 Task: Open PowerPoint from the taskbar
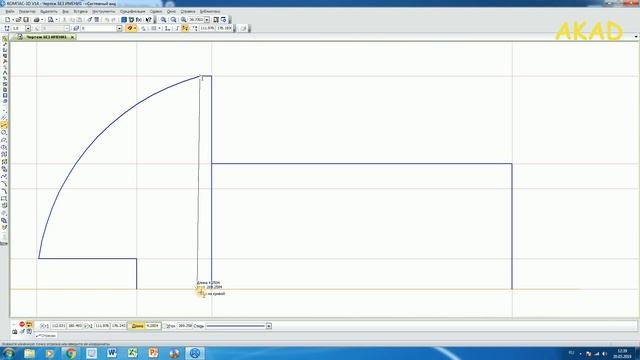pos(153,353)
